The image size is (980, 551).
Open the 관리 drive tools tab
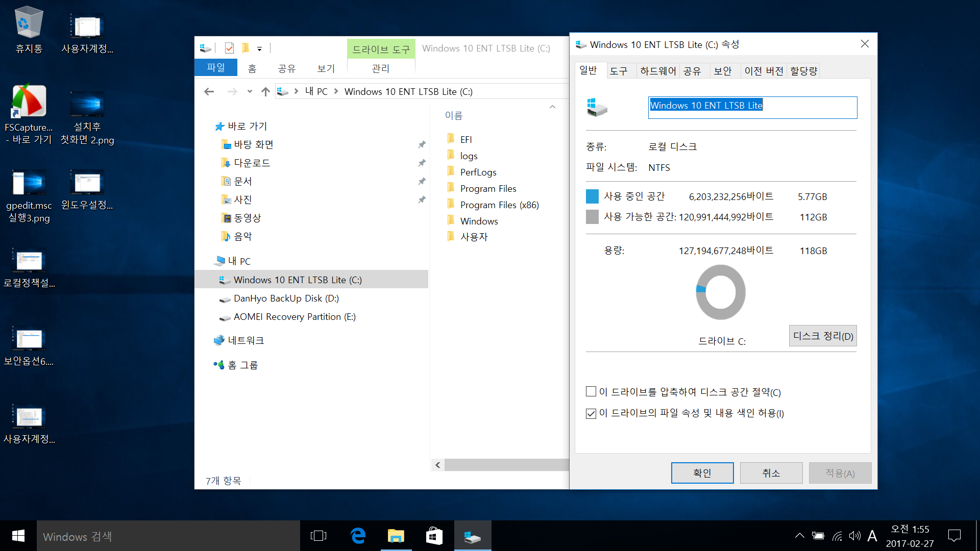[381, 68]
